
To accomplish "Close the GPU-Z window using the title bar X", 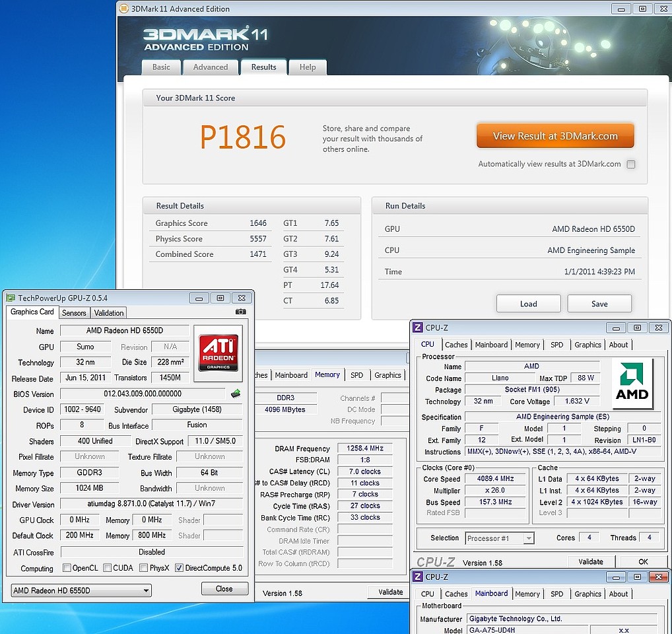I will pos(242,299).
